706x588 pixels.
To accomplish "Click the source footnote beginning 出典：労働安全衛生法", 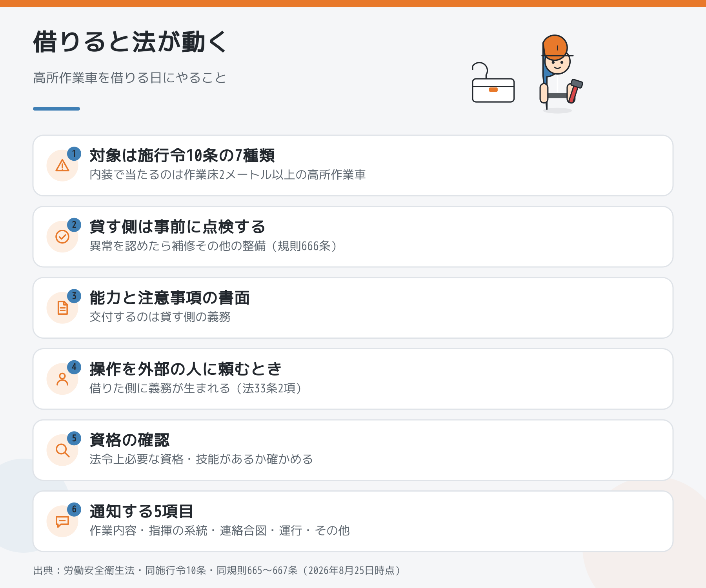I will pyautogui.click(x=218, y=570).
